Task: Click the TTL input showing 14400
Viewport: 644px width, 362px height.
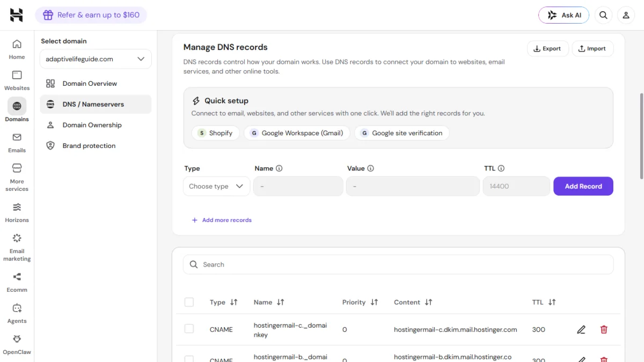Action: (516, 186)
